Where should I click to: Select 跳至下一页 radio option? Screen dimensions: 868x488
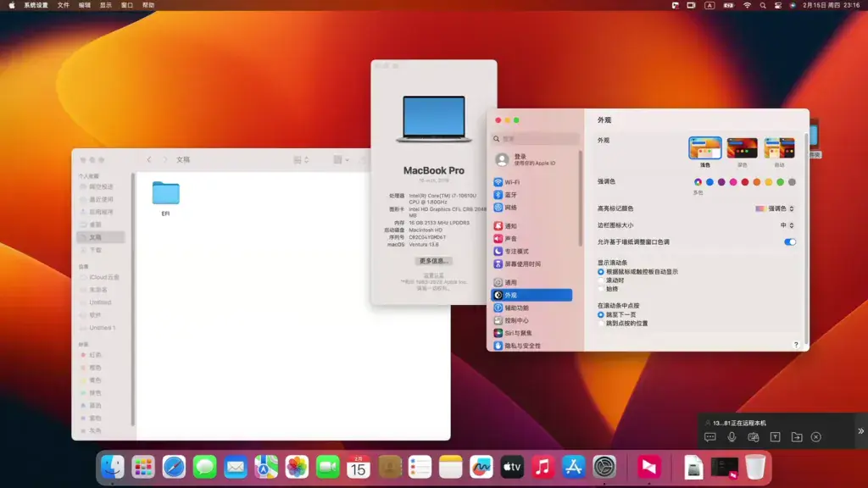tap(601, 315)
